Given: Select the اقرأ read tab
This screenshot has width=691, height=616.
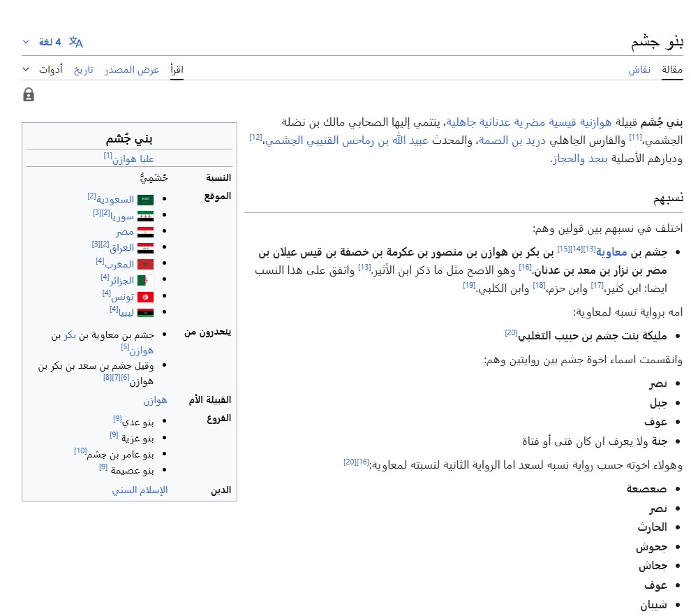Looking at the screenshot, I should (x=177, y=70).
